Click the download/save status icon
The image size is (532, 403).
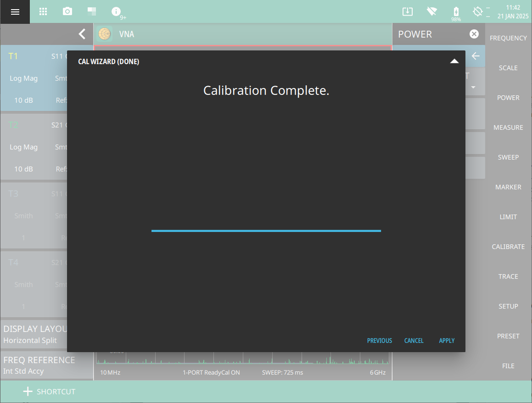point(407,12)
